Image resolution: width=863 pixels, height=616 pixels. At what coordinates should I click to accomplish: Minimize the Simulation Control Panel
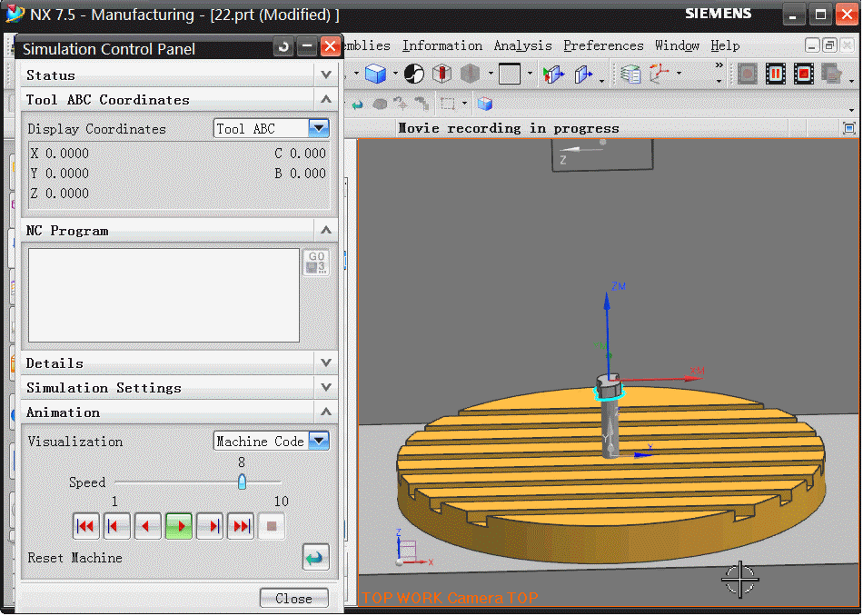[x=306, y=47]
